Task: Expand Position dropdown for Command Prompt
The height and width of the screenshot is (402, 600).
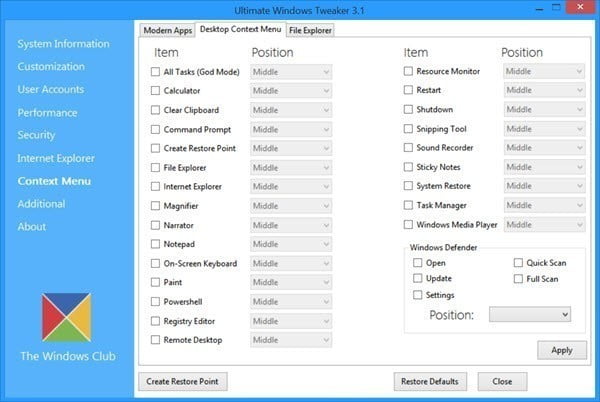Action: [x=291, y=129]
